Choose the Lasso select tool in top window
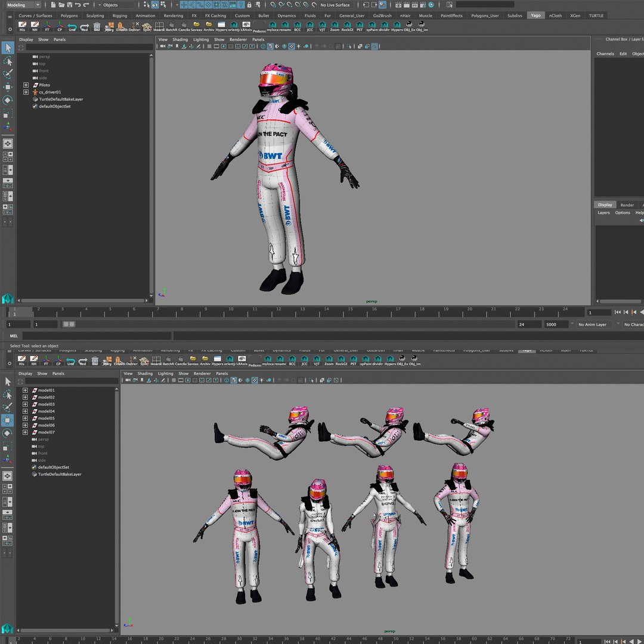644x644 pixels. 8,61
